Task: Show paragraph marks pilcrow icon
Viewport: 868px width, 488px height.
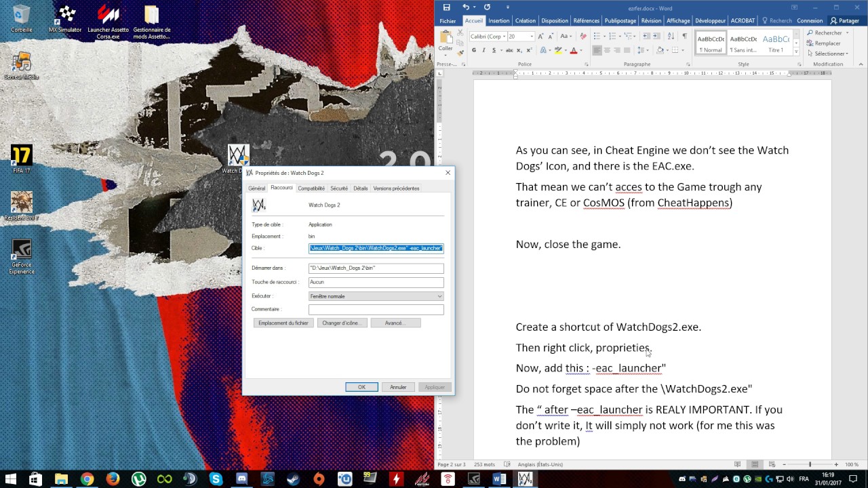Action: point(685,36)
